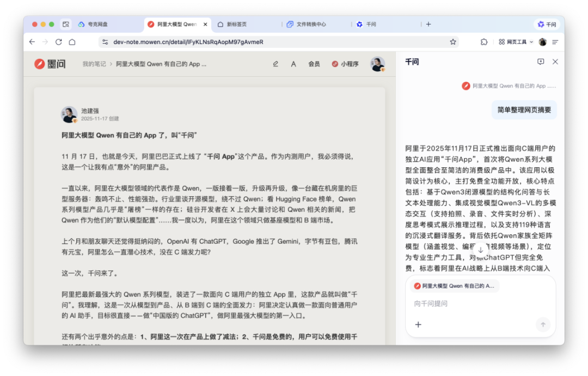Close the 千问 side panel

pyautogui.click(x=555, y=62)
